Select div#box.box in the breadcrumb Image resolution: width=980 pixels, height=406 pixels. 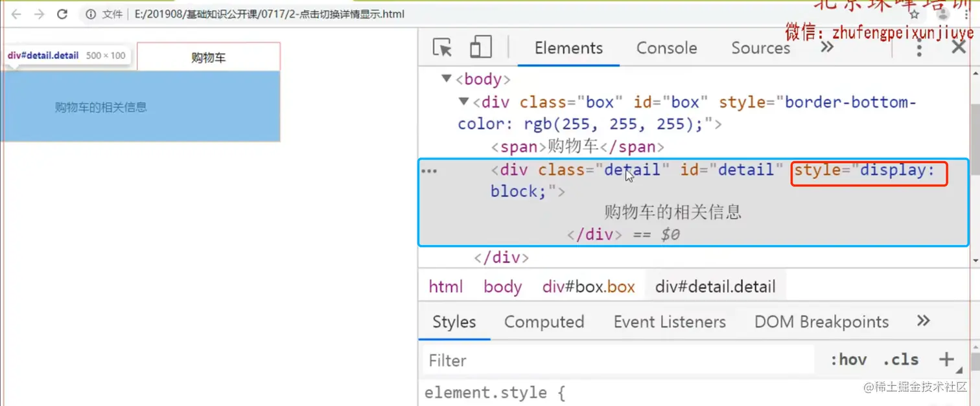click(589, 287)
